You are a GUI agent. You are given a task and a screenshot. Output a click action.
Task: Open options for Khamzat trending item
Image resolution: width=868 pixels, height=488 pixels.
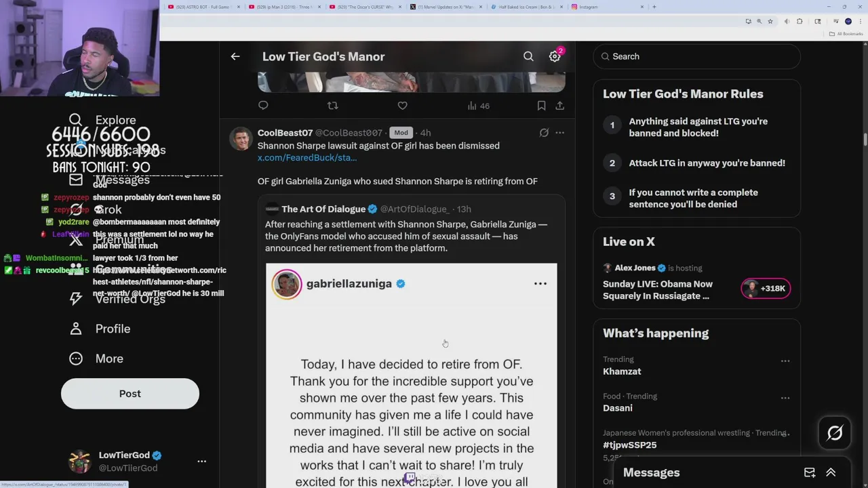point(785,361)
